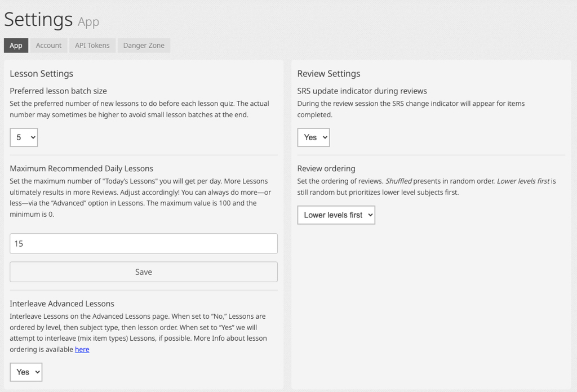The height and width of the screenshot is (392, 577).
Task: Click the Save button
Action: pos(144,271)
